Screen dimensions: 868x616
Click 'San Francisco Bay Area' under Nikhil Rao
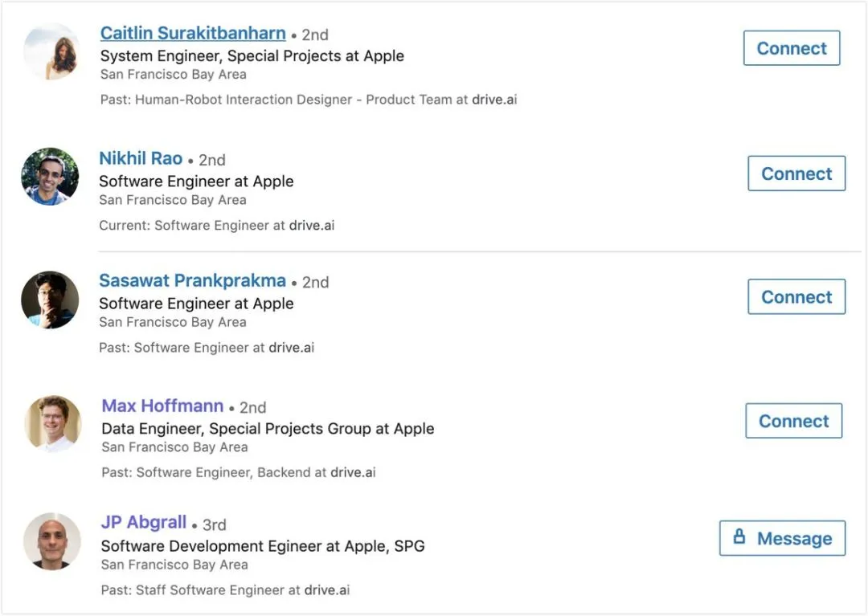[x=173, y=200]
